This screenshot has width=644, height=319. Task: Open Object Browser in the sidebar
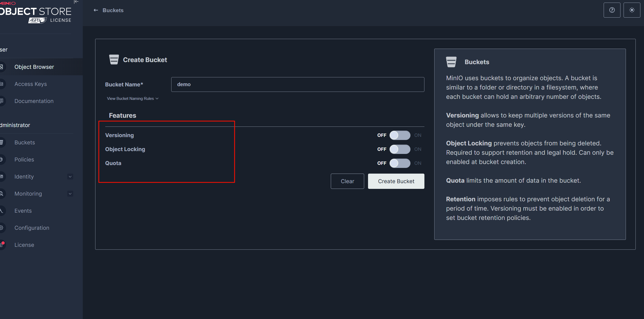tap(41, 67)
